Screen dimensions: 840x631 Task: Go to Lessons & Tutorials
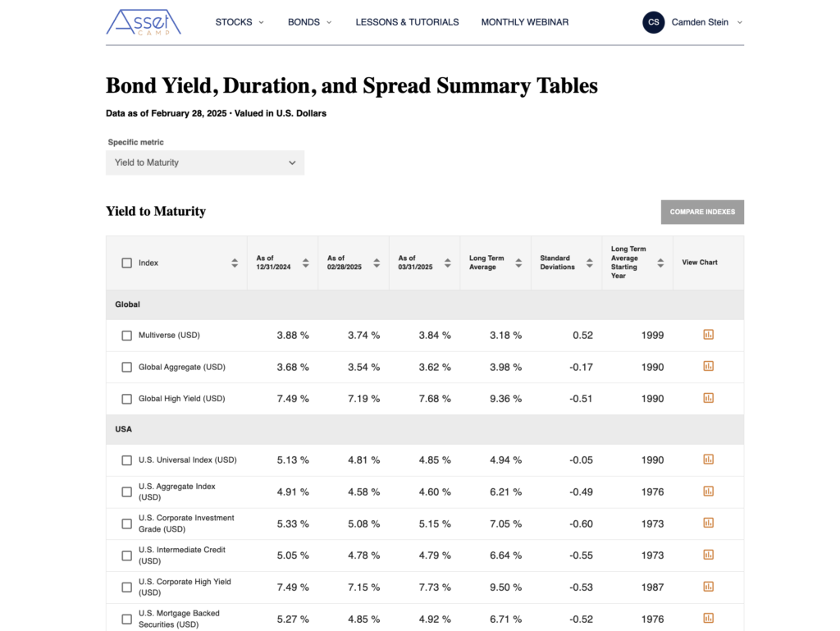(x=407, y=22)
